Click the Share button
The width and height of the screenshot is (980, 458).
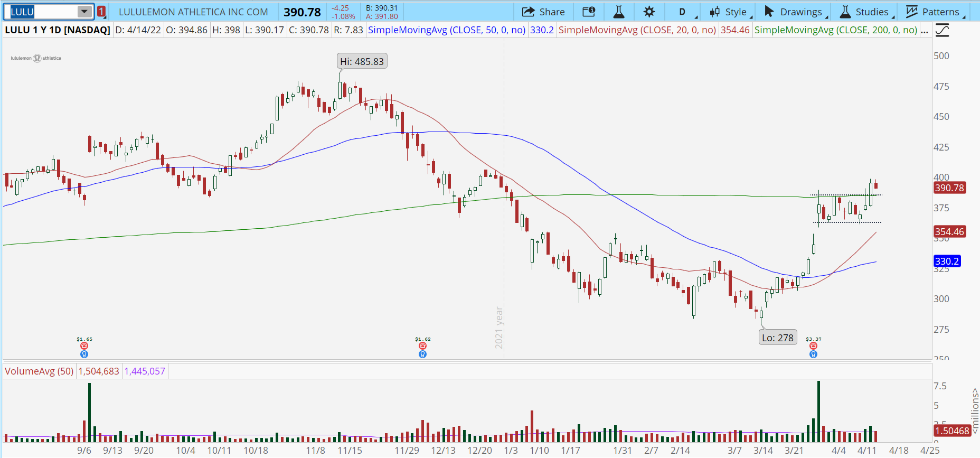tap(543, 12)
